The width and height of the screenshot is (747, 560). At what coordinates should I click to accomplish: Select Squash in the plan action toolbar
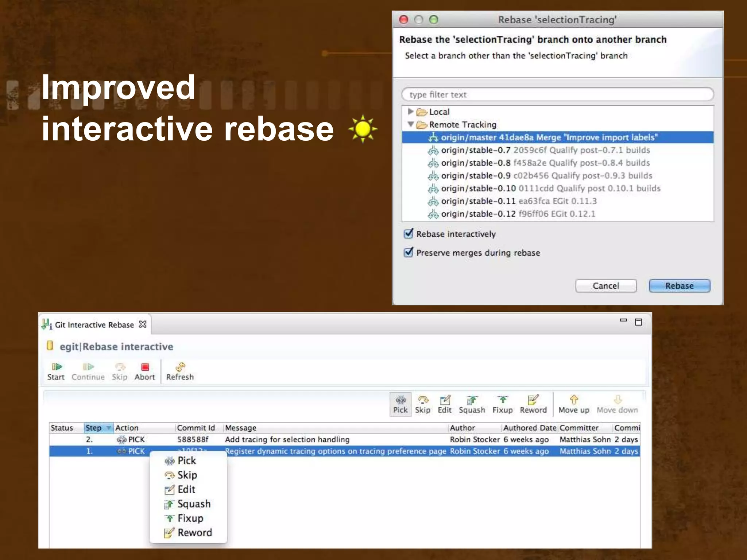472,404
